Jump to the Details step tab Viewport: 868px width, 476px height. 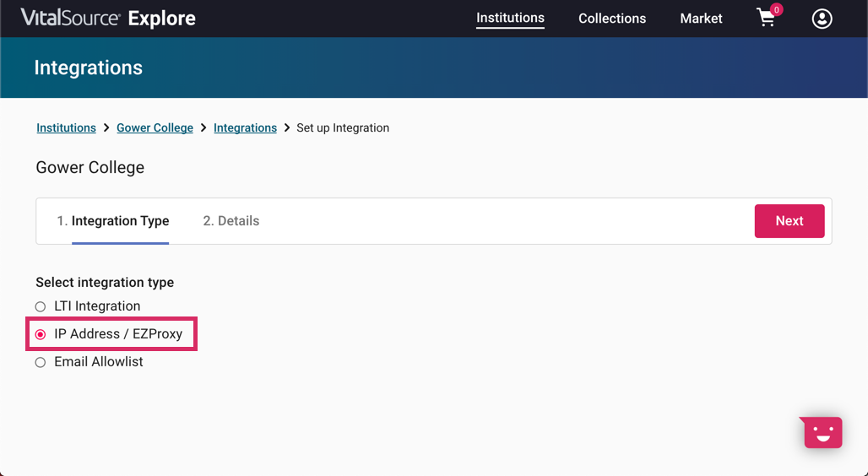[231, 221]
